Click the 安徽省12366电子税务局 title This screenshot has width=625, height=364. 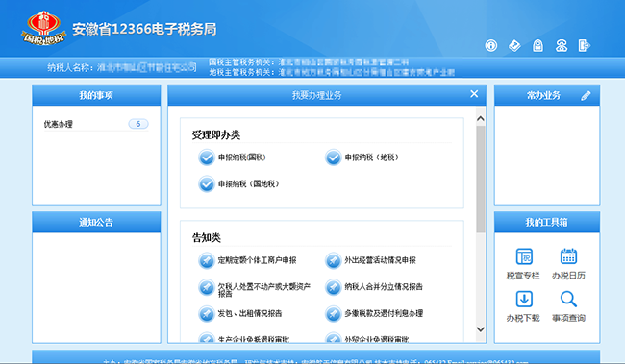[x=144, y=29]
